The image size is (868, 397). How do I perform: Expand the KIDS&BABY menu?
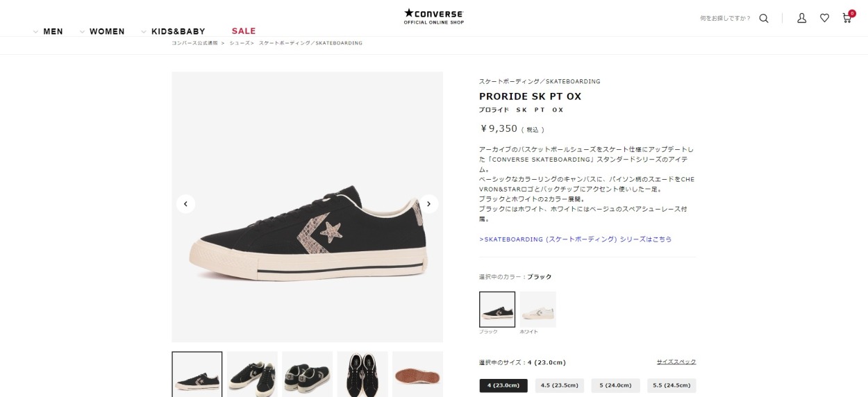point(173,31)
